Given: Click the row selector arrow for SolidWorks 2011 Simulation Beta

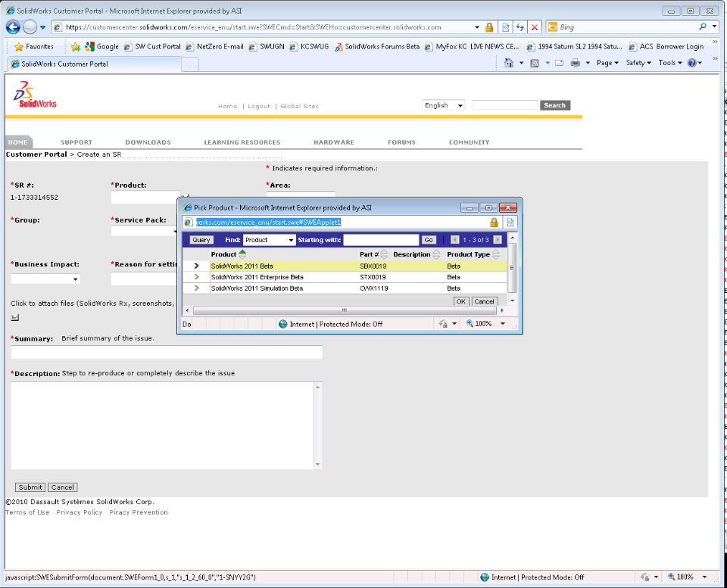Looking at the screenshot, I should (x=196, y=288).
